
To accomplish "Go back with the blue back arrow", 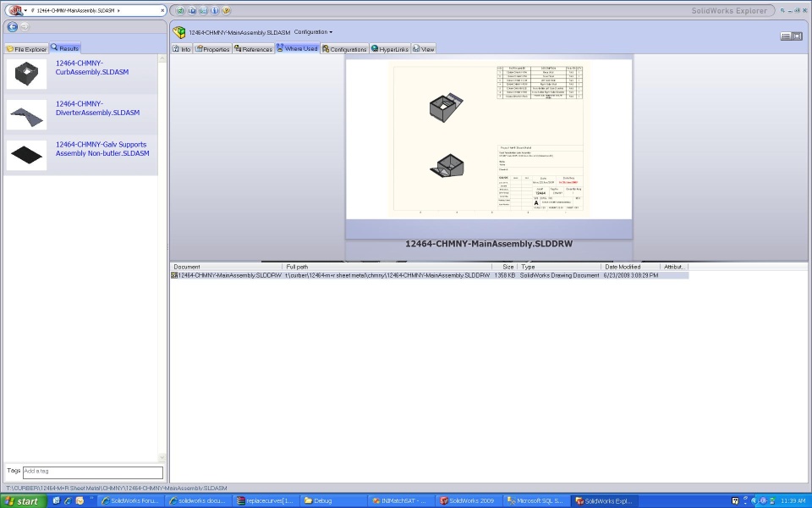I will [x=13, y=27].
